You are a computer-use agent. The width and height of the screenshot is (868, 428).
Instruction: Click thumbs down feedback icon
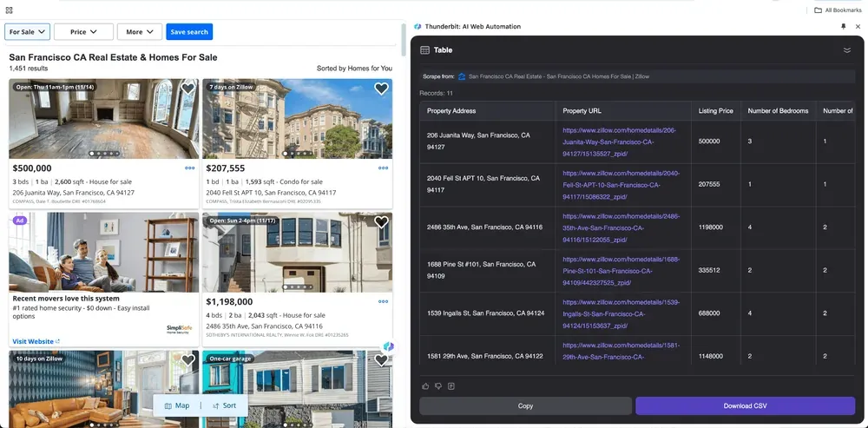(x=437, y=386)
